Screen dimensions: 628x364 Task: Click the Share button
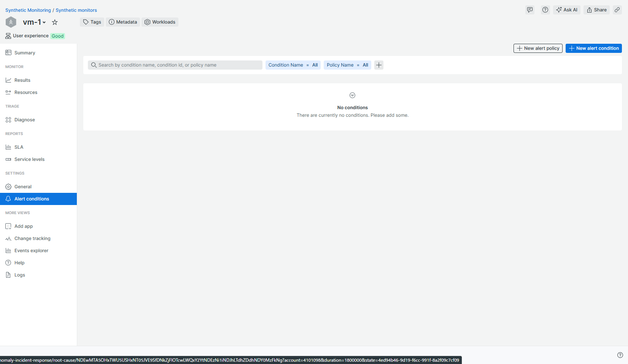(x=596, y=10)
